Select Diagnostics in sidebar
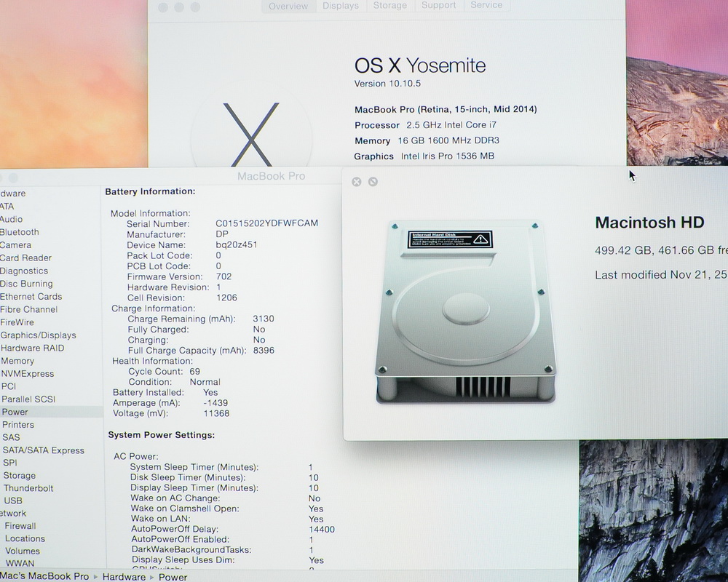728x582 pixels. click(x=24, y=271)
